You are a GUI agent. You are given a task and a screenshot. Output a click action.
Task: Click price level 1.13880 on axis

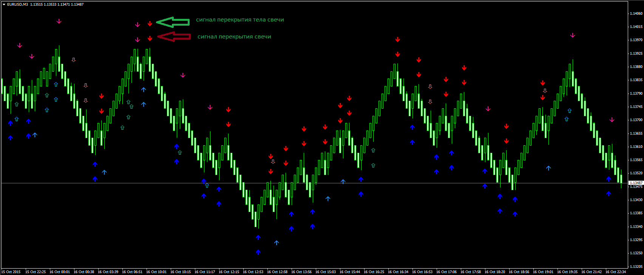tap(636, 67)
